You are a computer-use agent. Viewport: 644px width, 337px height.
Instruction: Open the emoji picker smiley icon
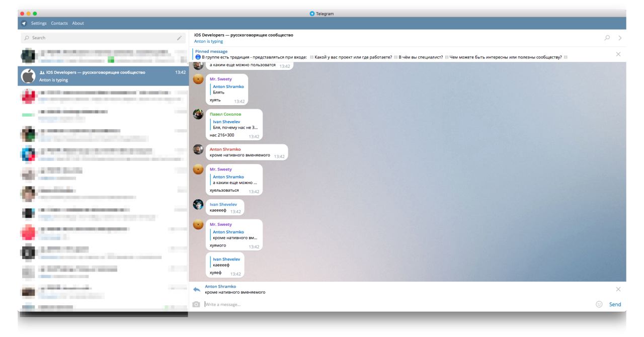click(x=599, y=304)
